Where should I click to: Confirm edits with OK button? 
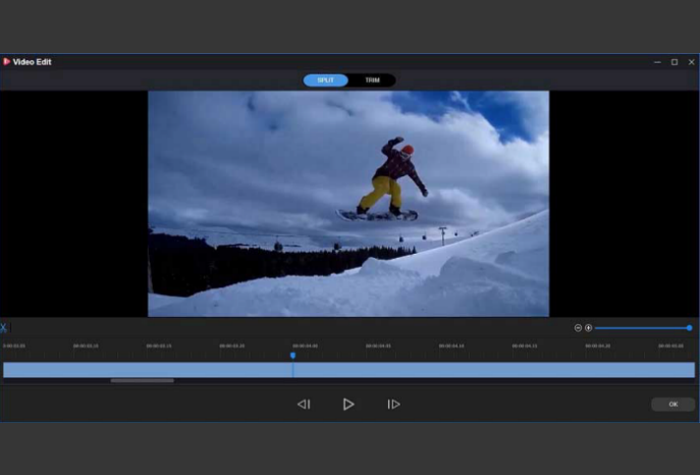[673, 404]
